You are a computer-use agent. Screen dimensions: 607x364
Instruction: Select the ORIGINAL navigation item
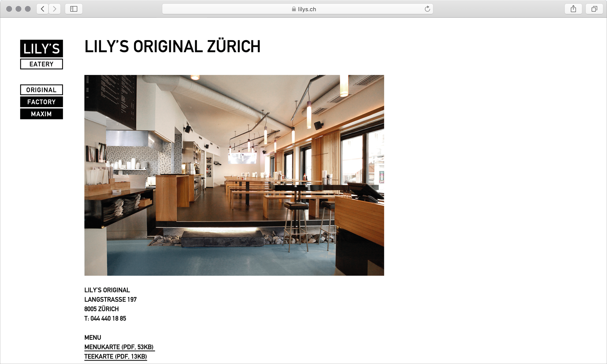tap(42, 90)
